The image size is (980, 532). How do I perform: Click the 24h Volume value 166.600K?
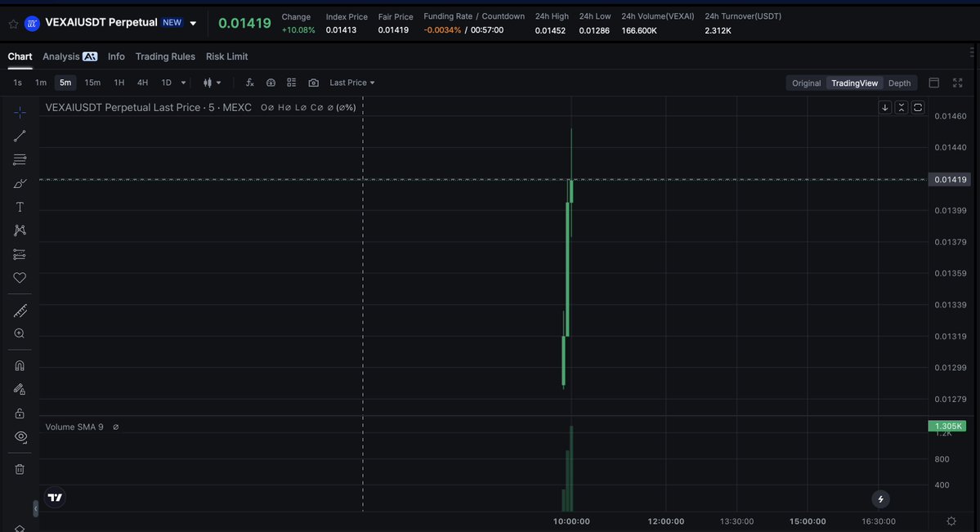tap(638, 30)
